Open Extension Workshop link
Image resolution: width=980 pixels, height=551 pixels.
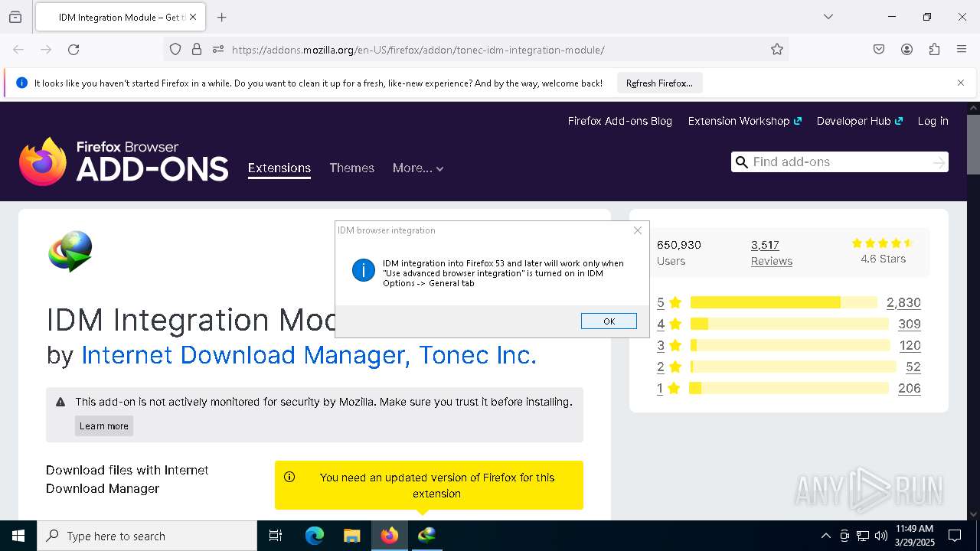click(744, 121)
